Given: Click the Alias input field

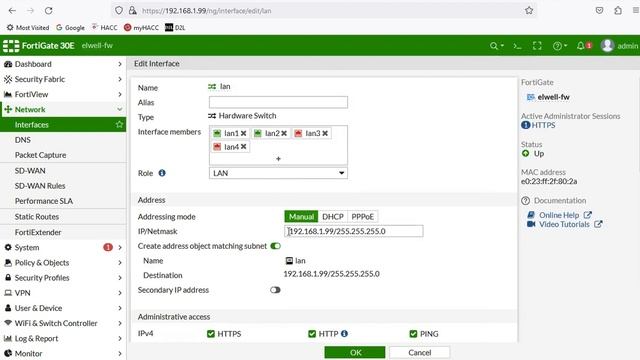Looking at the screenshot, I should [278, 102].
